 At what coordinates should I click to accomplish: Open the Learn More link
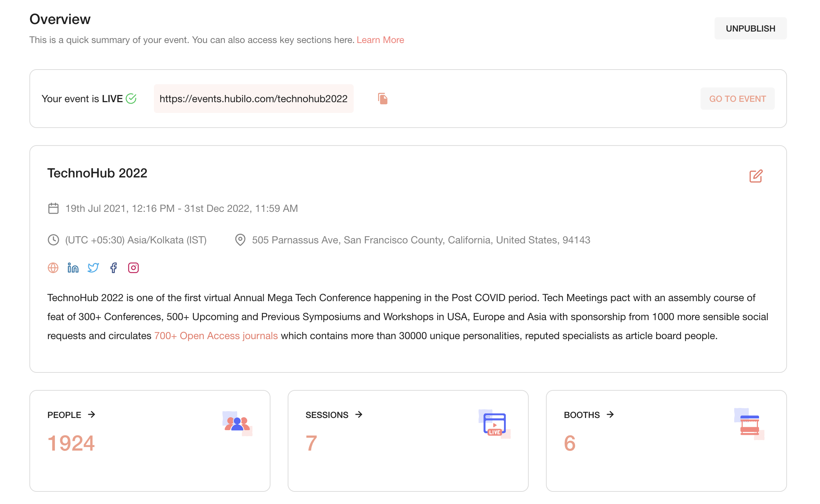point(380,40)
